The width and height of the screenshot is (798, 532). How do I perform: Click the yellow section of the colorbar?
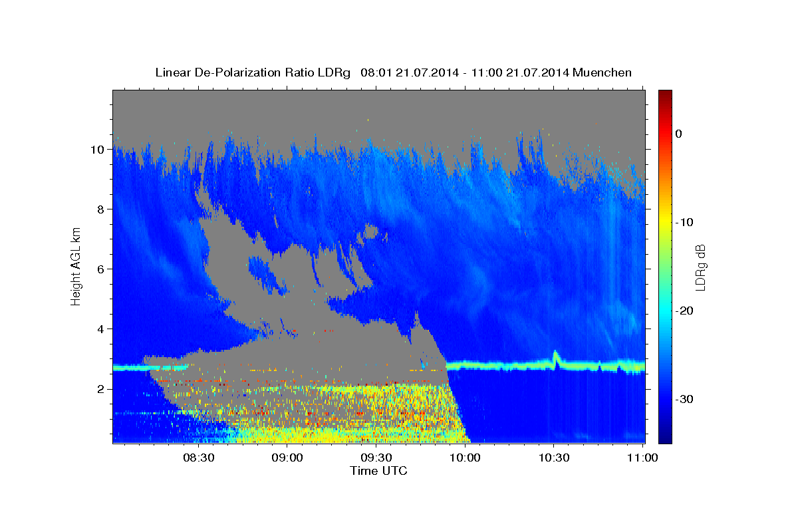pos(665,219)
